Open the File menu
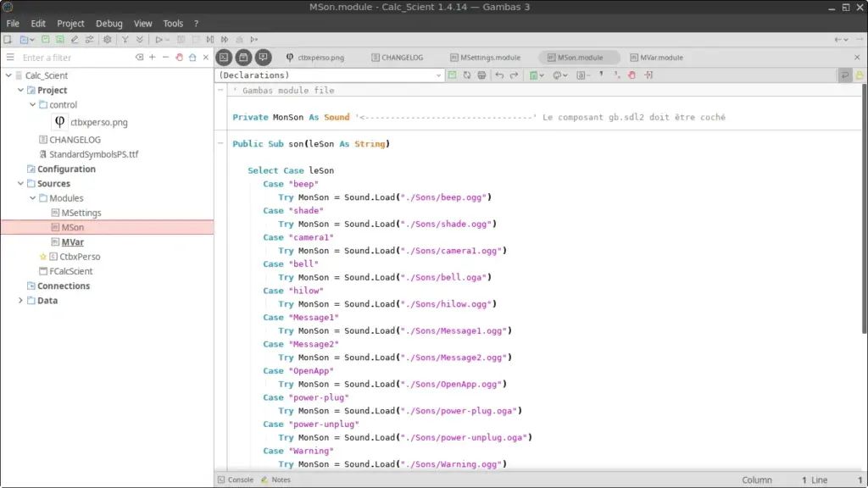 (x=13, y=23)
